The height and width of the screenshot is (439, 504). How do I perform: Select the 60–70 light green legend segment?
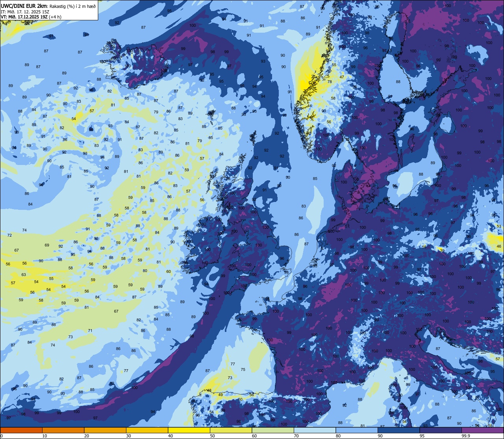point(273,430)
